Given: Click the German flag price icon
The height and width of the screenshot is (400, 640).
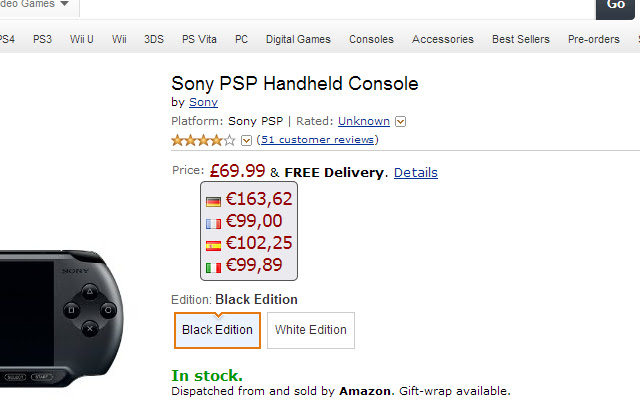Looking at the screenshot, I should (213, 202).
